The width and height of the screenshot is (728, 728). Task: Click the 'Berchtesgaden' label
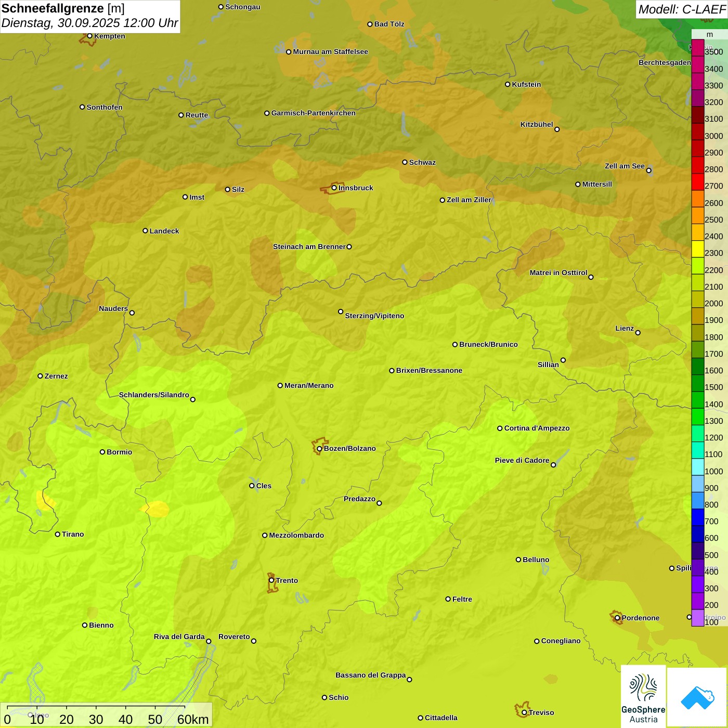(x=665, y=62)
